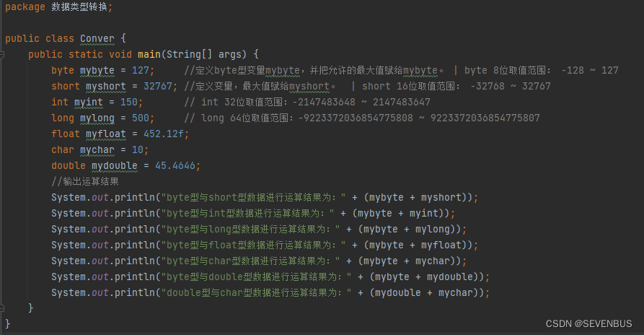This screenshot has width=644, height=335.
Task: Click the myint variable declaration name
Action: click(x=89, y=102)
